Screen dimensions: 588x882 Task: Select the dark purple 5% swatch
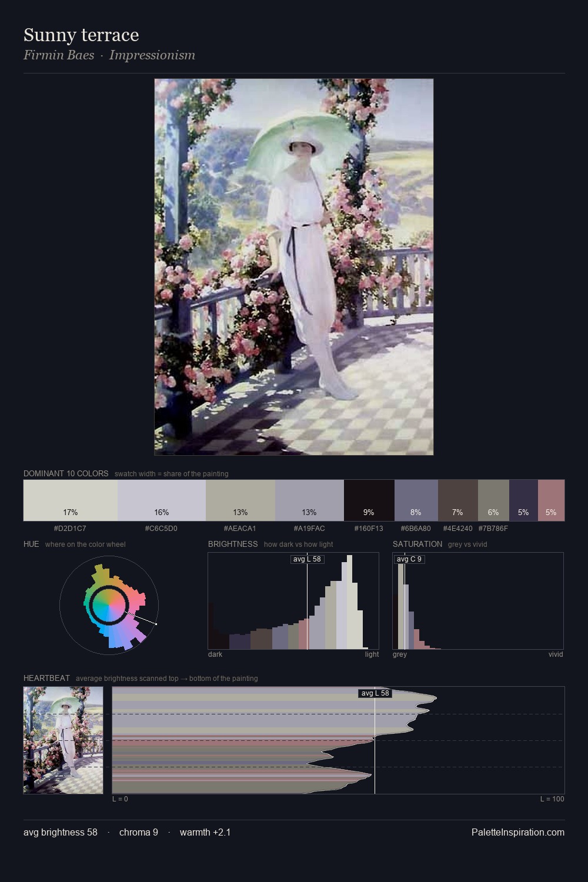(523, 500)
